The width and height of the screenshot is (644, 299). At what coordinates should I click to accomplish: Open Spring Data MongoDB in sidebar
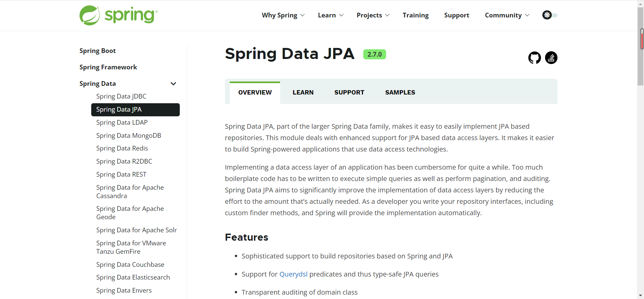128,135
